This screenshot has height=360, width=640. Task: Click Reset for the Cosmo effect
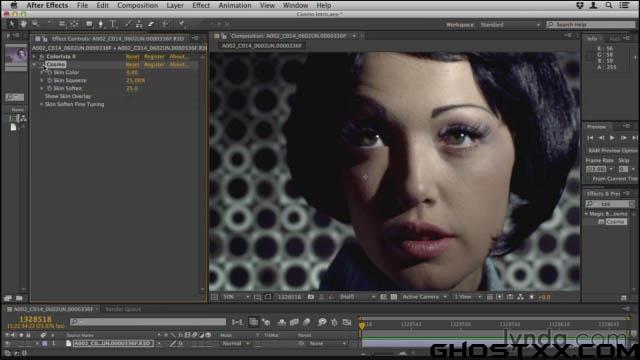(132, 64)
